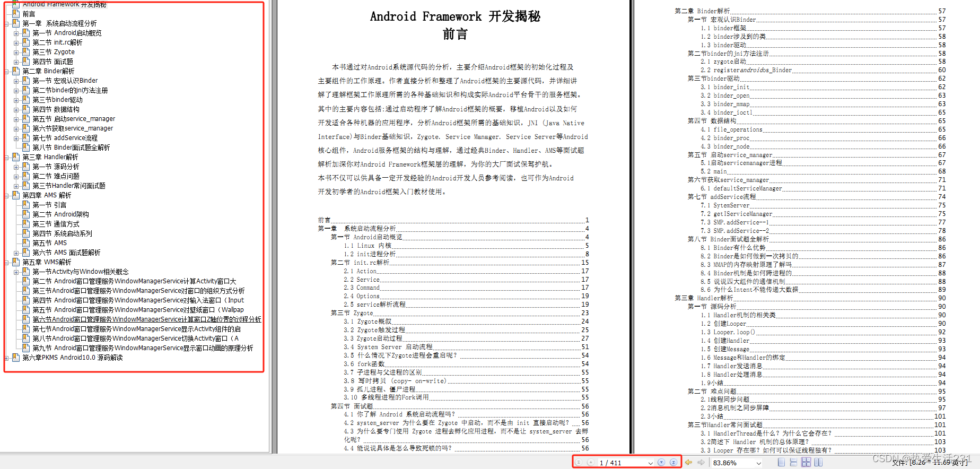Switch to single page view layout
The height and width of the screenshot is (469, 980).
click(x=781, y=463)
